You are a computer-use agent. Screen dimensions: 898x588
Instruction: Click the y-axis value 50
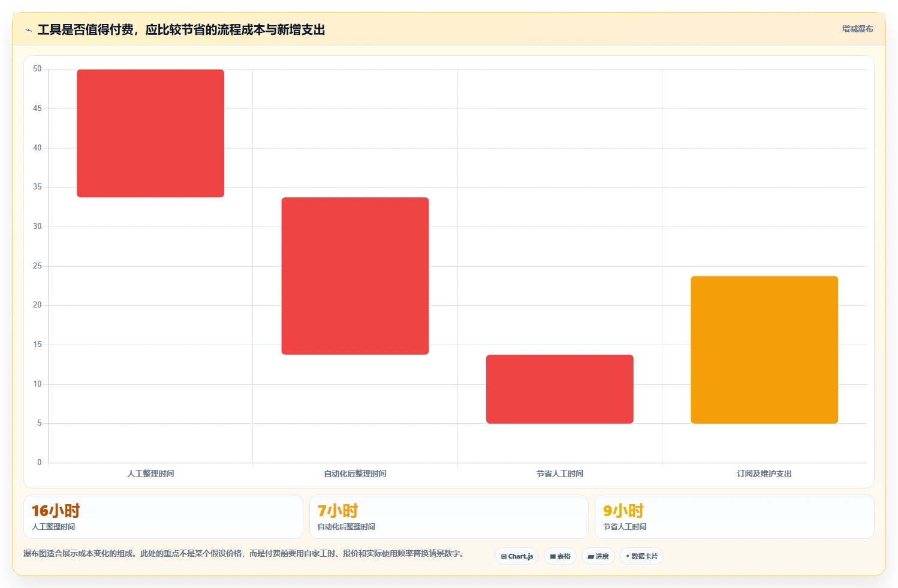pos(37,69)
